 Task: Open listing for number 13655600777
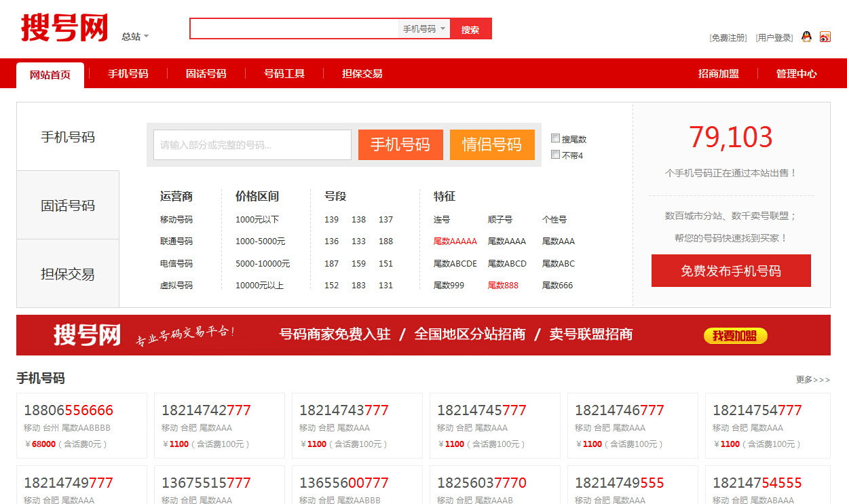tap(344, 483)
